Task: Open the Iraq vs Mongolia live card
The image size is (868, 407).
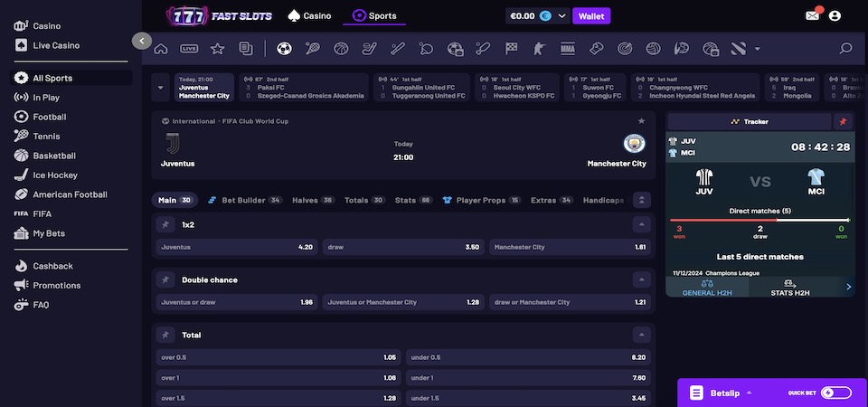Action: pos(792,88)
